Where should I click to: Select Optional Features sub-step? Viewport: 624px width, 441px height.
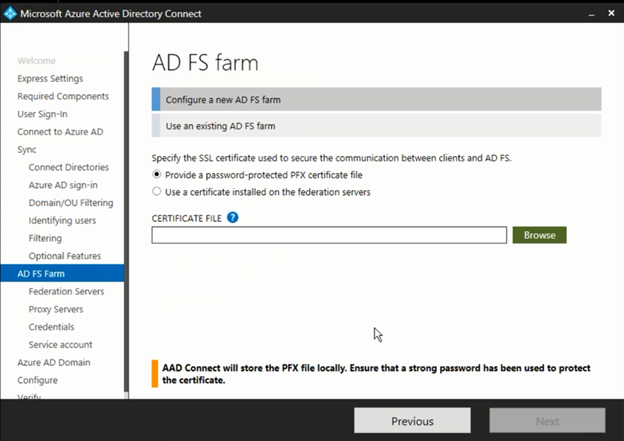click(x=64, y=256)
